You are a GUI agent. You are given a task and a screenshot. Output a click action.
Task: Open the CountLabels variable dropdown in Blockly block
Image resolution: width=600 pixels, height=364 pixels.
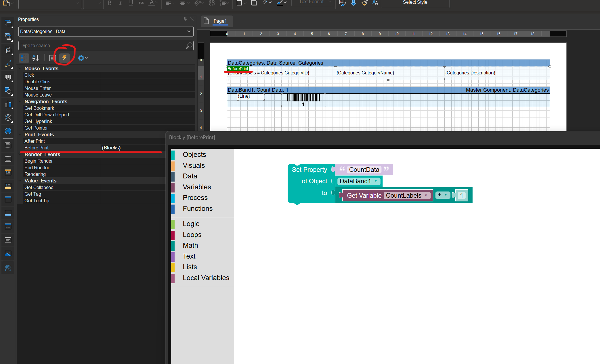[x=426, y=195]
